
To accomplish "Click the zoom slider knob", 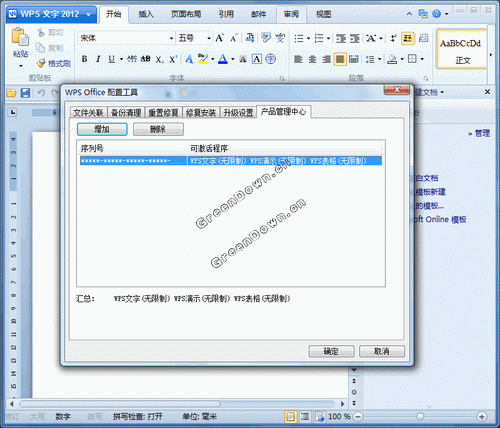I will tap(420, 416).
